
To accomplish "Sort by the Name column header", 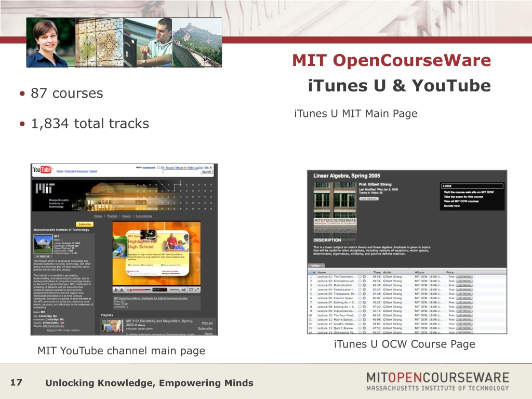I will pyautogui.click(x=341, y=272).
